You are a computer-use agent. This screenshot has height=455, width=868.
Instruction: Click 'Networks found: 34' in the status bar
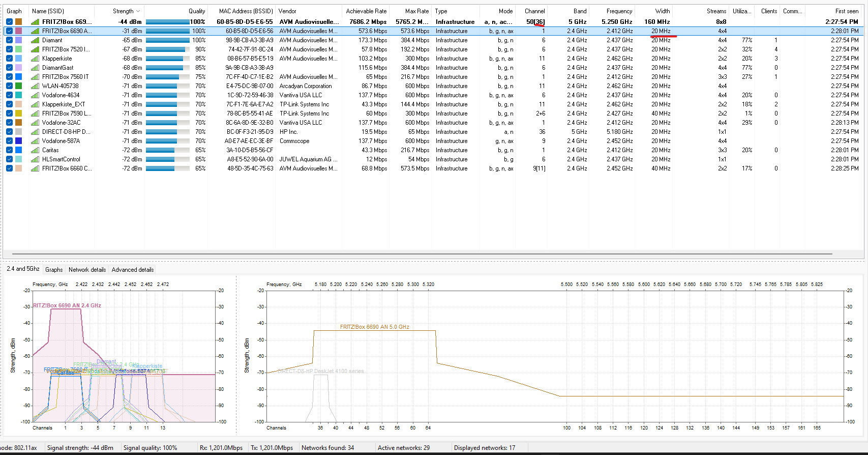tap(328, 448)
